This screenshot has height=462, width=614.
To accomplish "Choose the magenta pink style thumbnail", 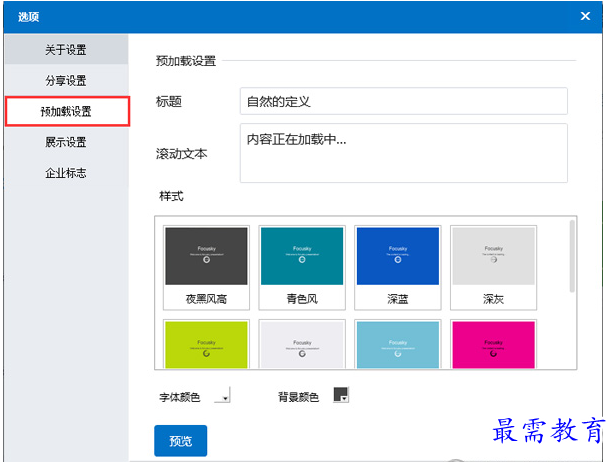I will point(493,346).
